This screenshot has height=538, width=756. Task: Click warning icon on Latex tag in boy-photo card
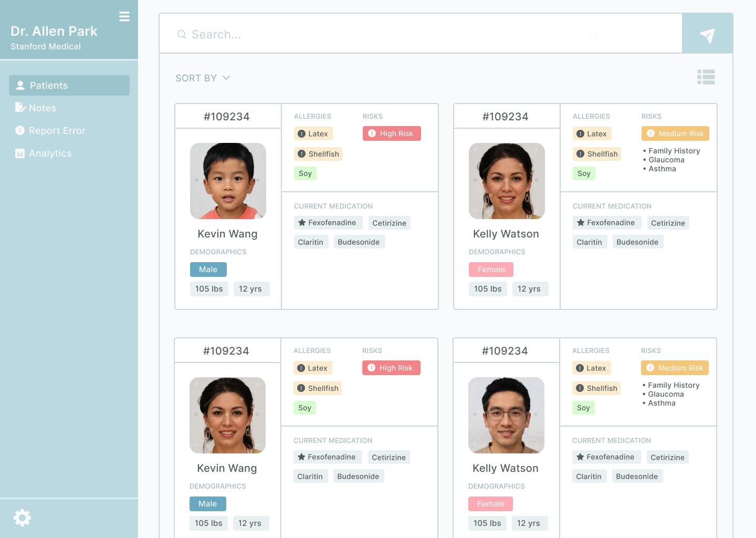click(302, 134)
